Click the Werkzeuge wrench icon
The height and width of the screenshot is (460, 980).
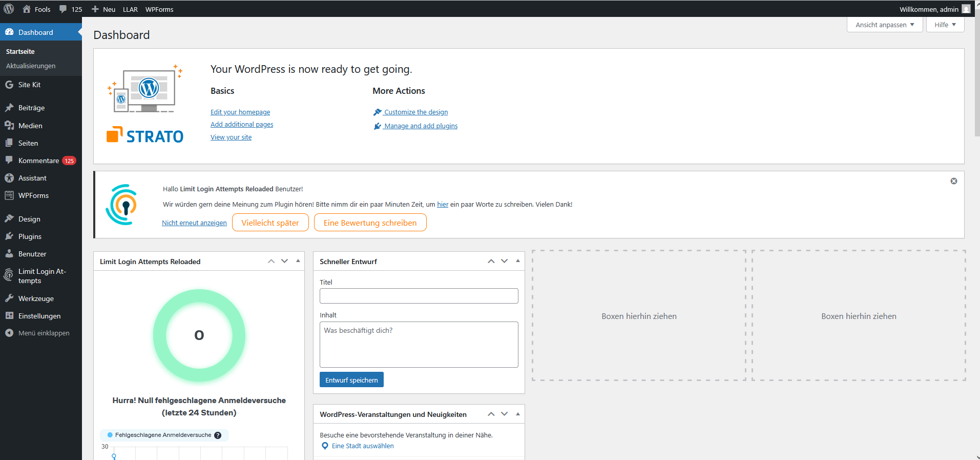coord(9,298)
